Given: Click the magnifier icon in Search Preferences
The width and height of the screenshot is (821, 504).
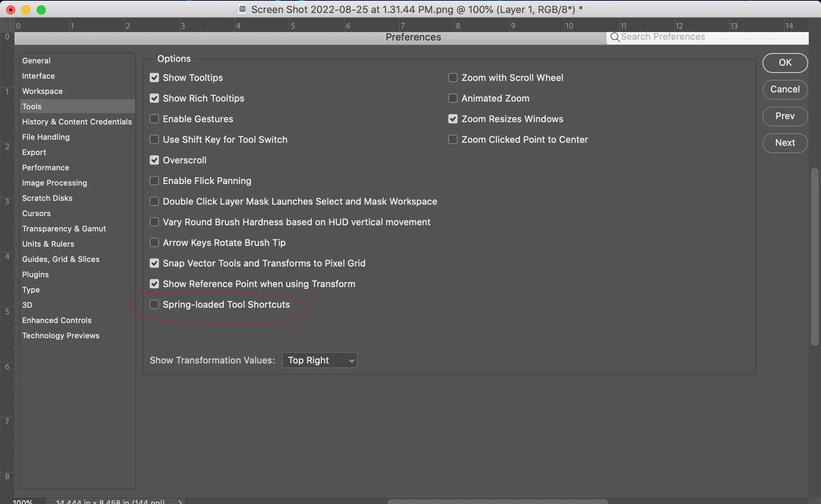Looking at the screenshot, I should click(x=614, y=37).
